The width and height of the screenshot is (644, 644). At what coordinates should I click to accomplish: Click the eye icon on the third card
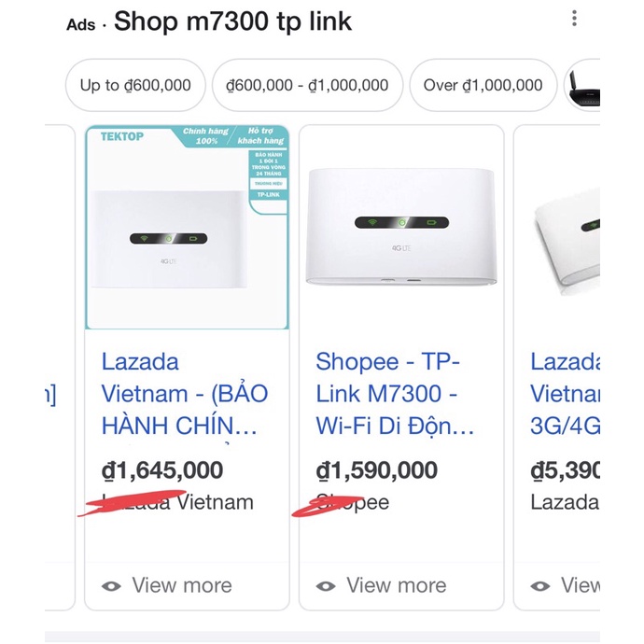(x=540, y=586)
